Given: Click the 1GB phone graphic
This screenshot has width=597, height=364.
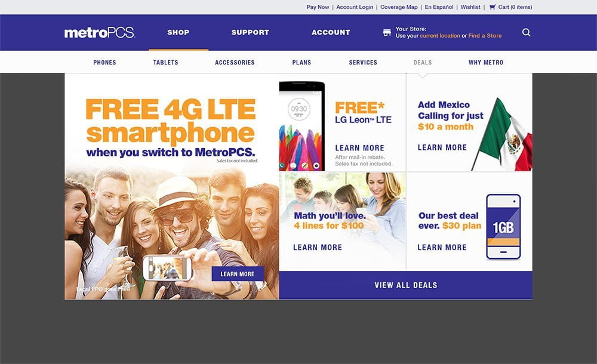Looking at the screenshot, I should click(x=503, y=227).
